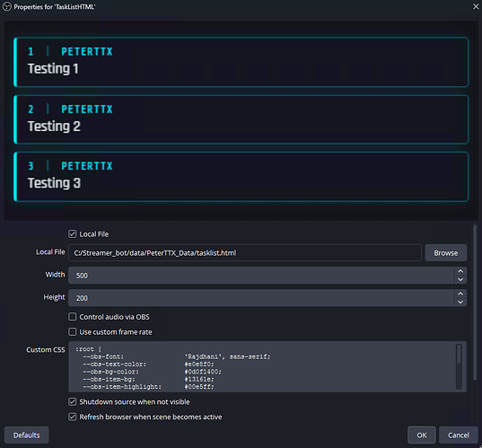Click the 'Height' label
Screen dimensions: 482x448
click(x=54, y=297)
